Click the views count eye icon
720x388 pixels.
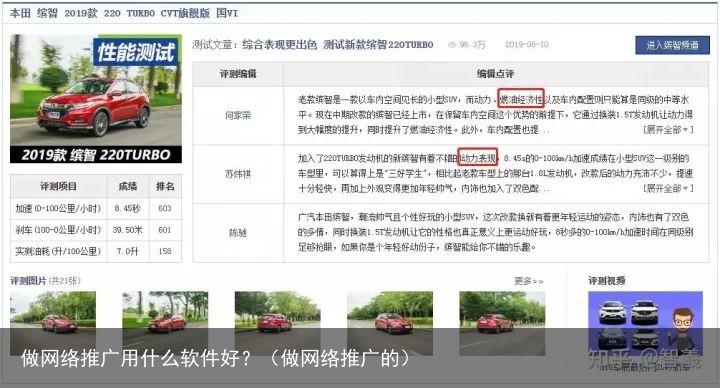452,45
